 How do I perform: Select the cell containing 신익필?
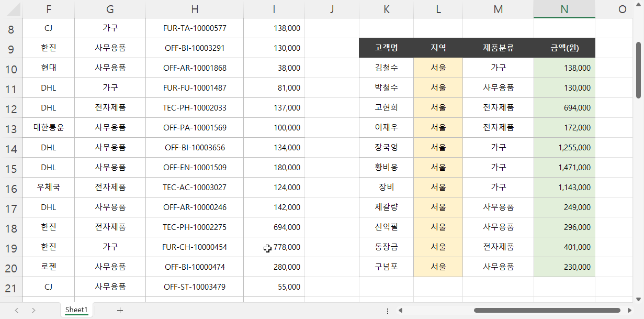(386, 227)
